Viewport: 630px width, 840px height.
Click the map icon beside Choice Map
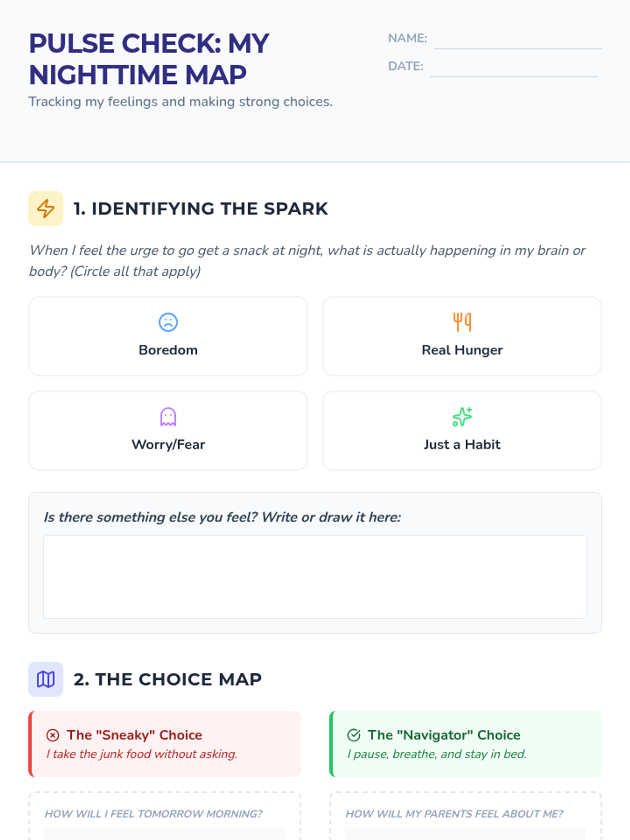tap(46, 679)
